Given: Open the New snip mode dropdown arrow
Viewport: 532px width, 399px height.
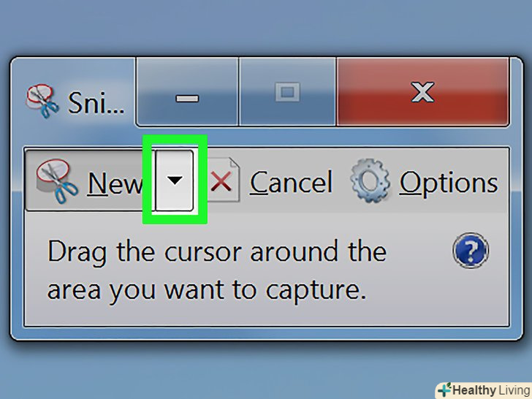Looking at the screenshot, I should [175, 180].
